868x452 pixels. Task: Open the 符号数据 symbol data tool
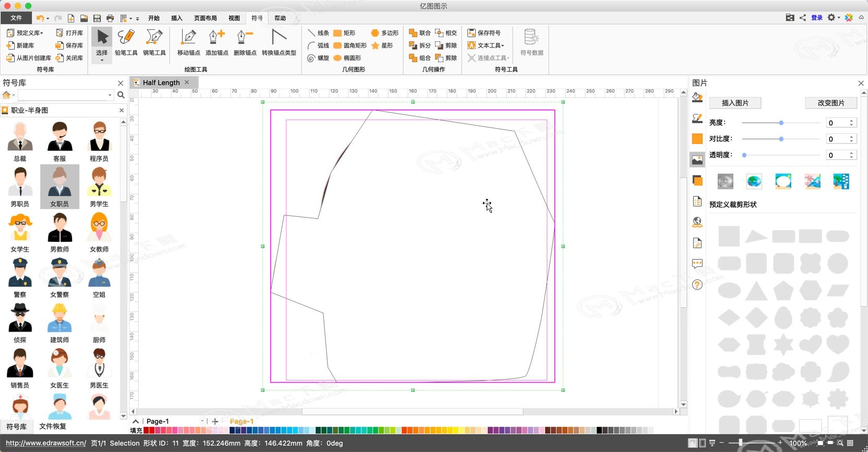pos(532,43)
